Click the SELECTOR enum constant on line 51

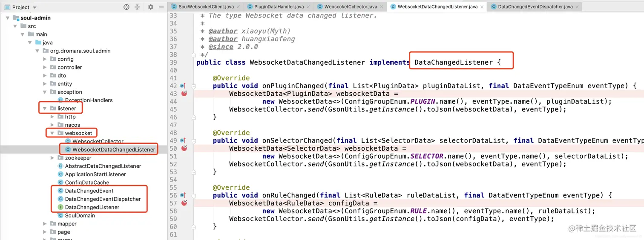(x=427, y=156)
